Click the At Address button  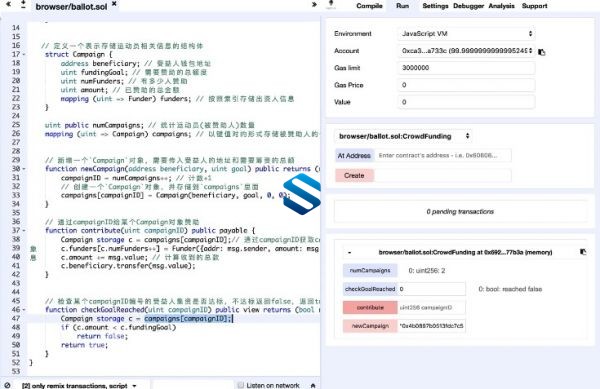point(354,155)
